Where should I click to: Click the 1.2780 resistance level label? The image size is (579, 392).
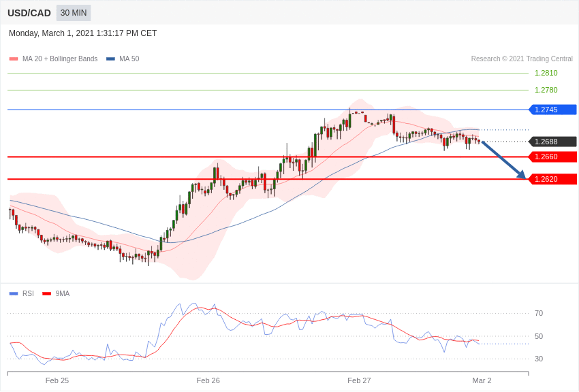pos(546,90)
